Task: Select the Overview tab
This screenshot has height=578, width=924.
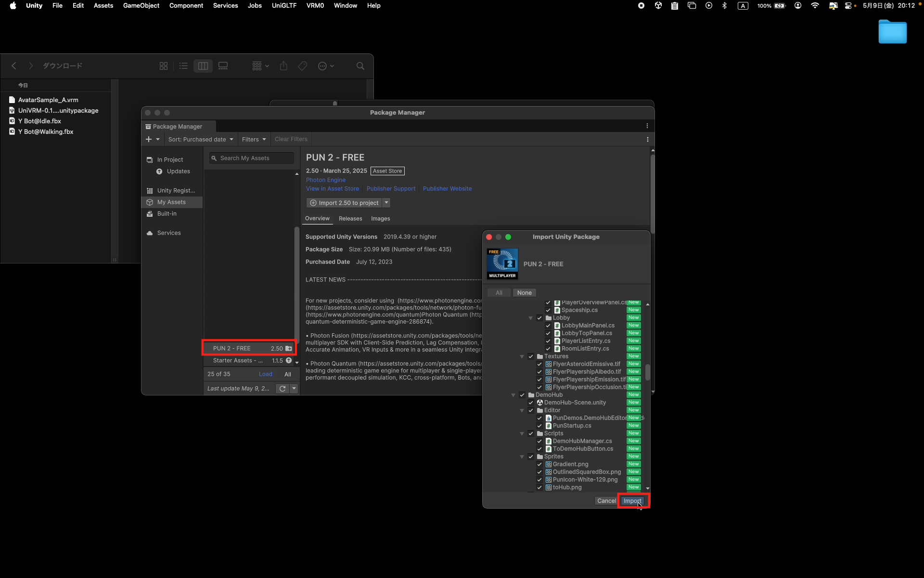Action: [317, 218]
